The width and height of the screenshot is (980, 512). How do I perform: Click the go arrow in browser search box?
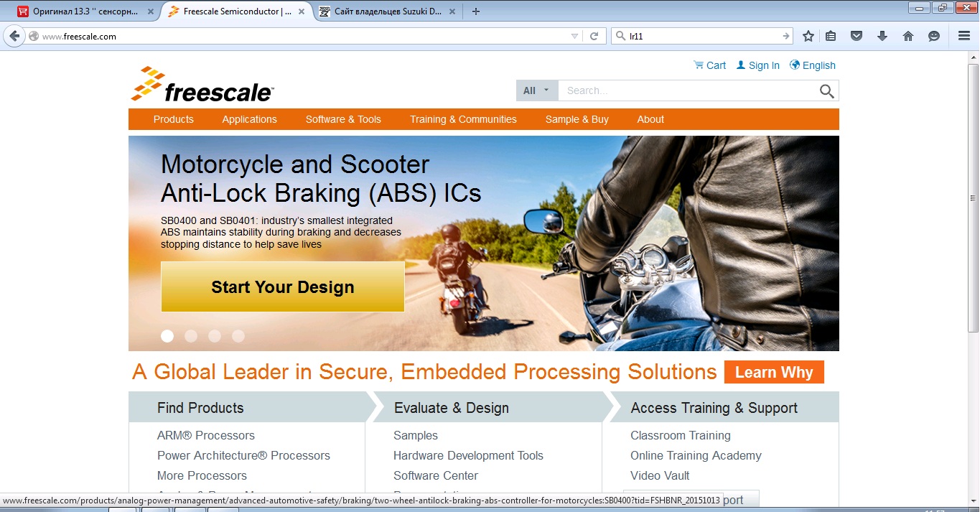pos(786,36)
